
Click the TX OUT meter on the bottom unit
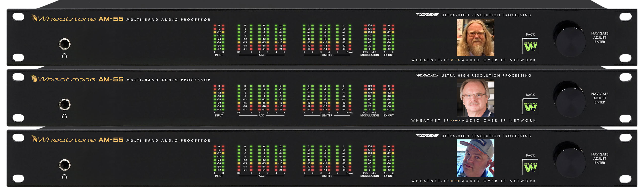click(x=389, y=161)
